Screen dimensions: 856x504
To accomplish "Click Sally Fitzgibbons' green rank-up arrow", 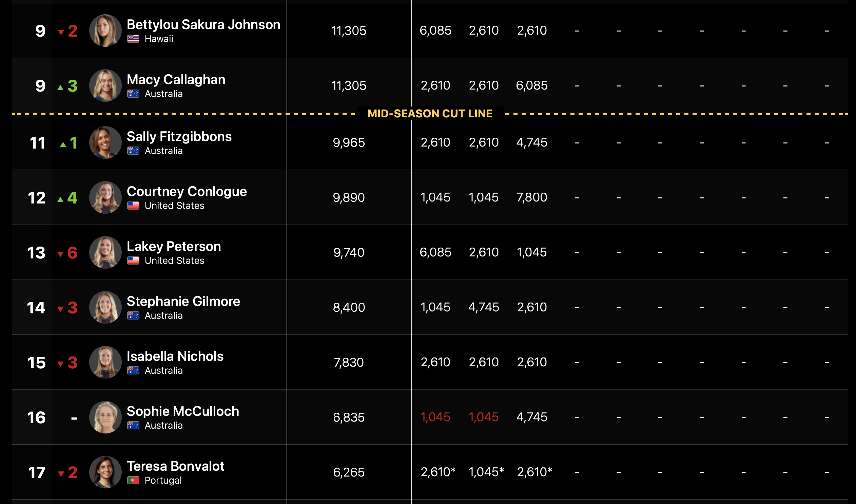I will click(63, 145).
